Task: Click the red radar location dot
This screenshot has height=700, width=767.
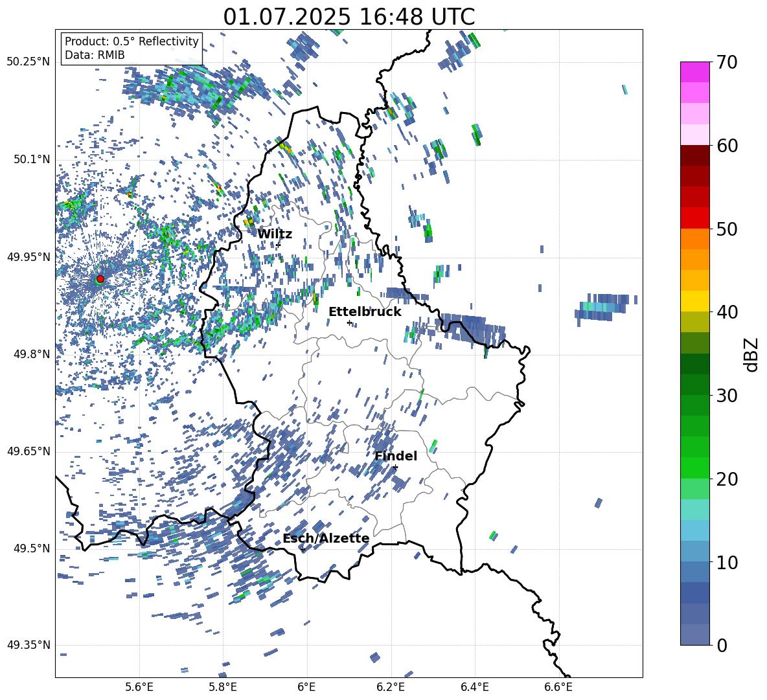Action: (x=100, y=278)
